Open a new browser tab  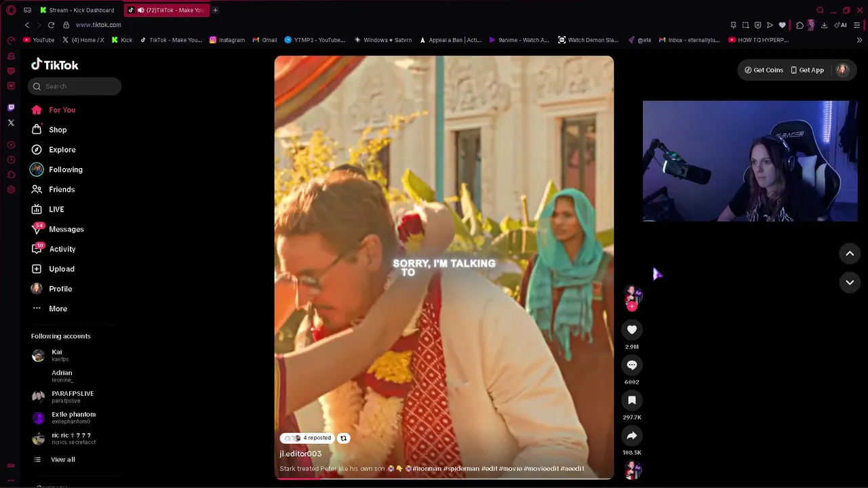point(216,10)
